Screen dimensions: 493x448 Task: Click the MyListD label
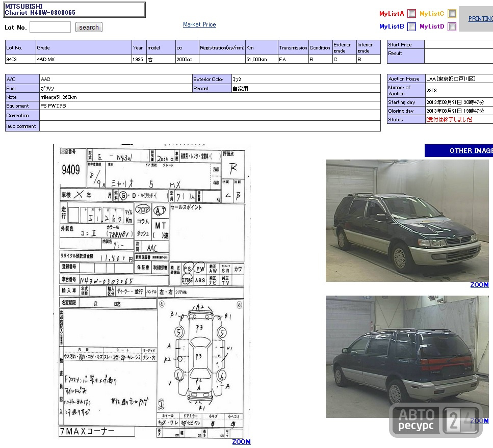432,27
